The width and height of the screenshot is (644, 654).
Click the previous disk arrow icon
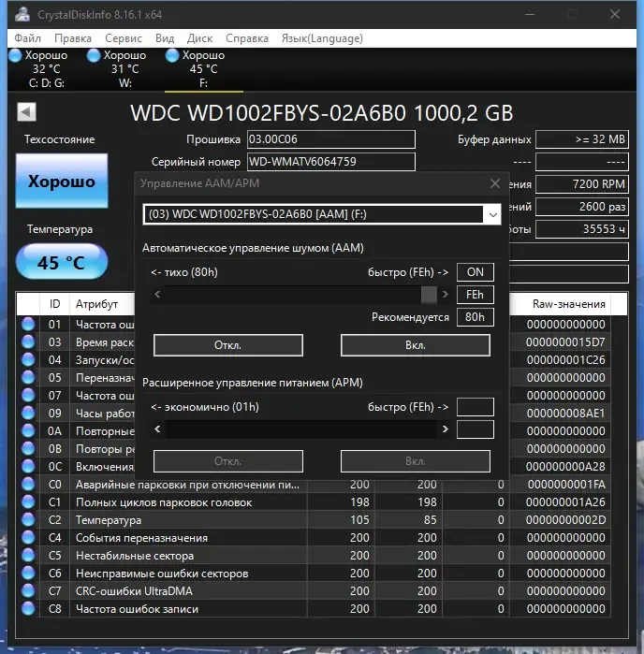click(x=27, y=111)
